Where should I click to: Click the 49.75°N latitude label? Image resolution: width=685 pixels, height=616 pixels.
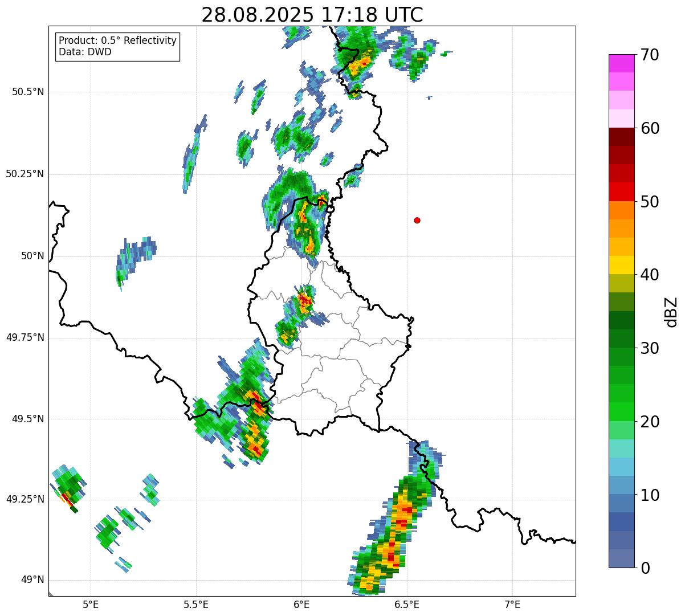coord(25,337)
